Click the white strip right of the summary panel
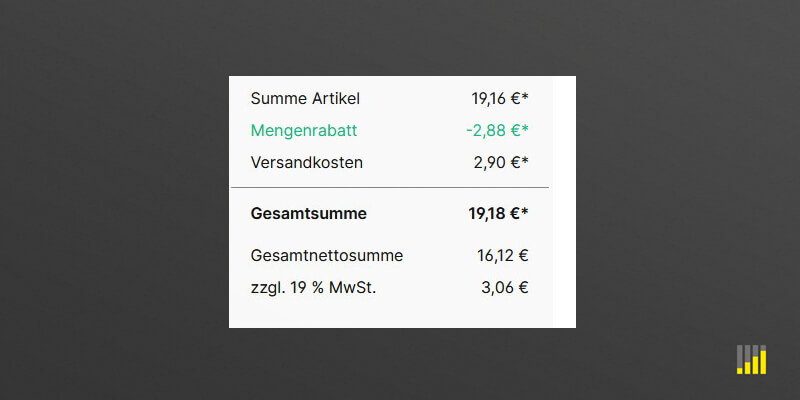The height and width of the screenshot is (400, 800). pyautogui.click(x=564, y=200)
